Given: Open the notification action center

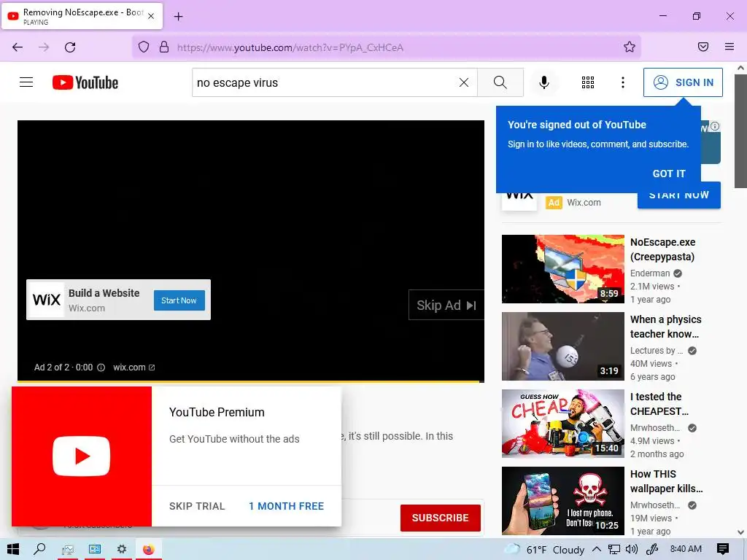Looking at the screenshot, I should 723,550.
